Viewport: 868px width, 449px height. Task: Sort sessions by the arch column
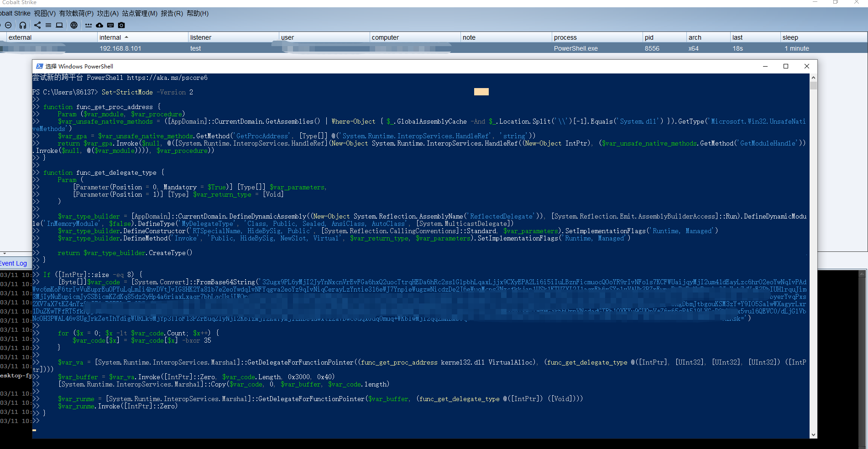708,37
